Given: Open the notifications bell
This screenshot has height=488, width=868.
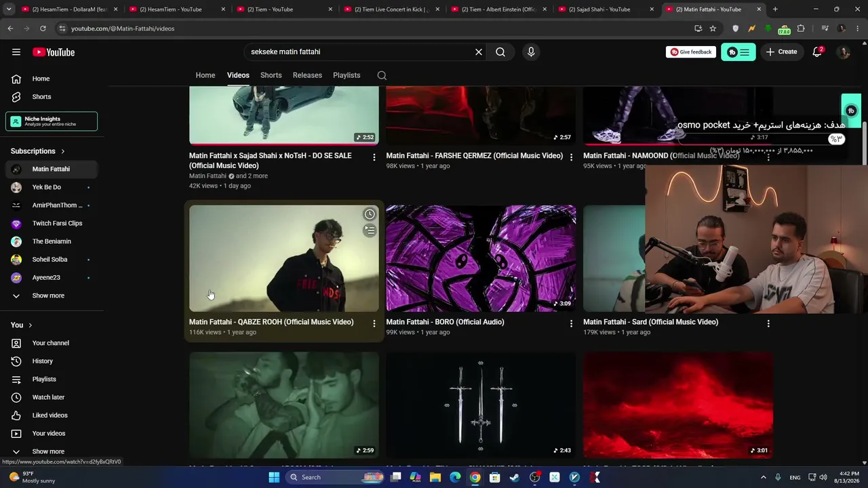Looking at the screenshot, I should [x=817, y=52].
